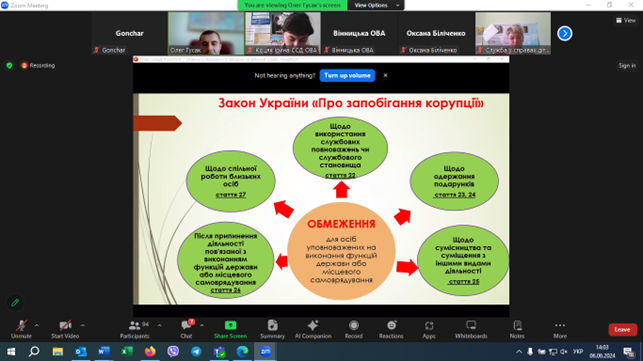643x361 pixels.
Task: Open Microsoft Edge from taskbar
Action: click(x=242, y=352)
